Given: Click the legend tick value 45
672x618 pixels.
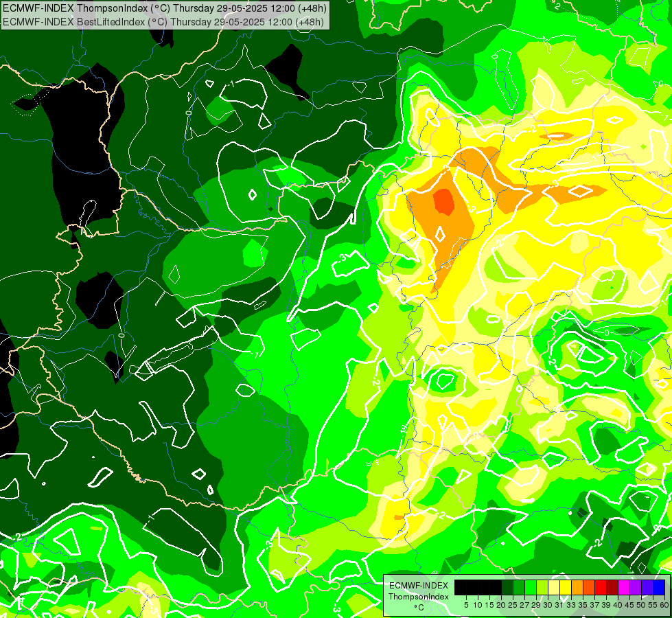Looking at the screenshot, I should 629,605.
